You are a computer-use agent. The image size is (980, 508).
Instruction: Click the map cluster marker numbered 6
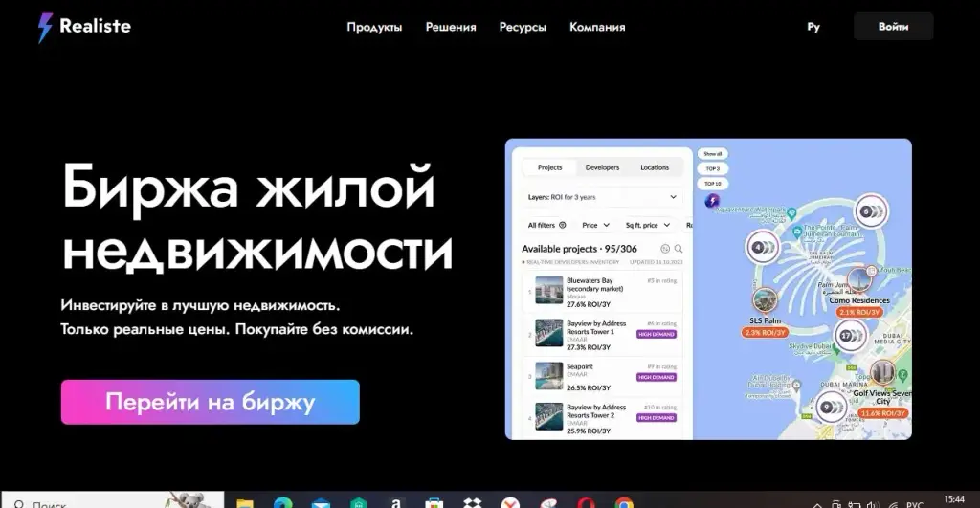tap(871, 211)
